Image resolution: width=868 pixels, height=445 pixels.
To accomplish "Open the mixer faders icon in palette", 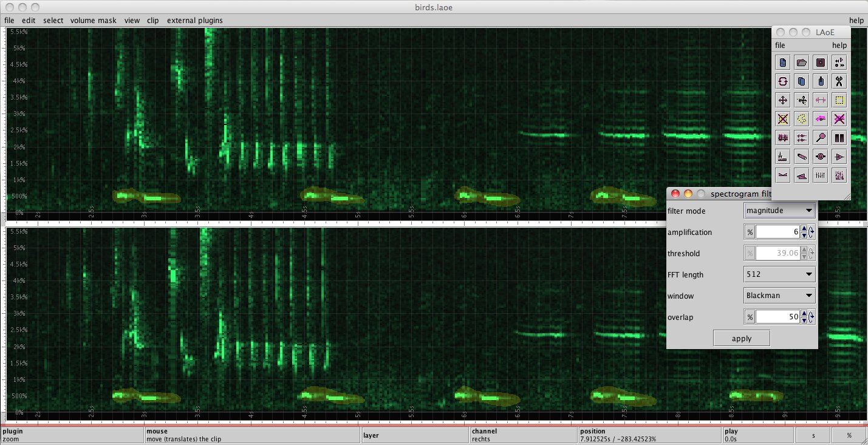I will tap(821, 175).
